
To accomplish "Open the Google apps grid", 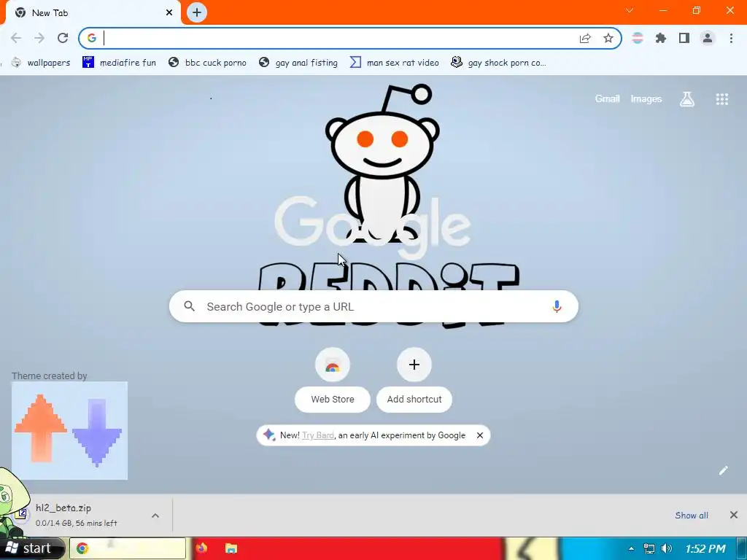I will pyautogui.click(x=722, y=99).
